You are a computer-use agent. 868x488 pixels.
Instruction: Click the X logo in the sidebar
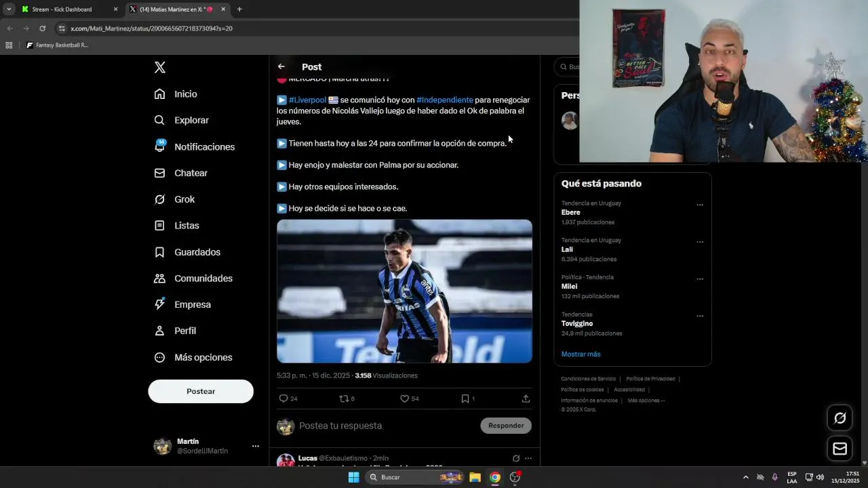160,67
